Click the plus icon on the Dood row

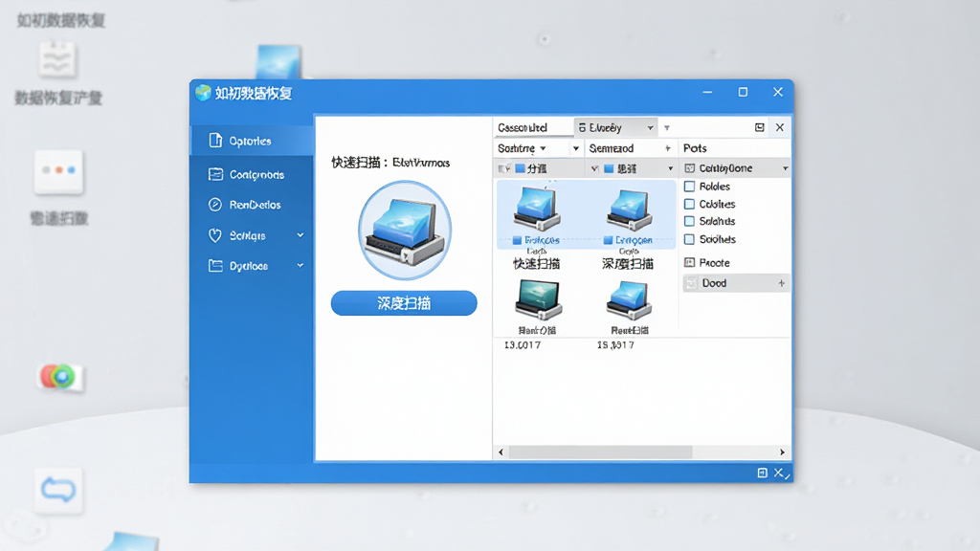[x=781, y=283]
